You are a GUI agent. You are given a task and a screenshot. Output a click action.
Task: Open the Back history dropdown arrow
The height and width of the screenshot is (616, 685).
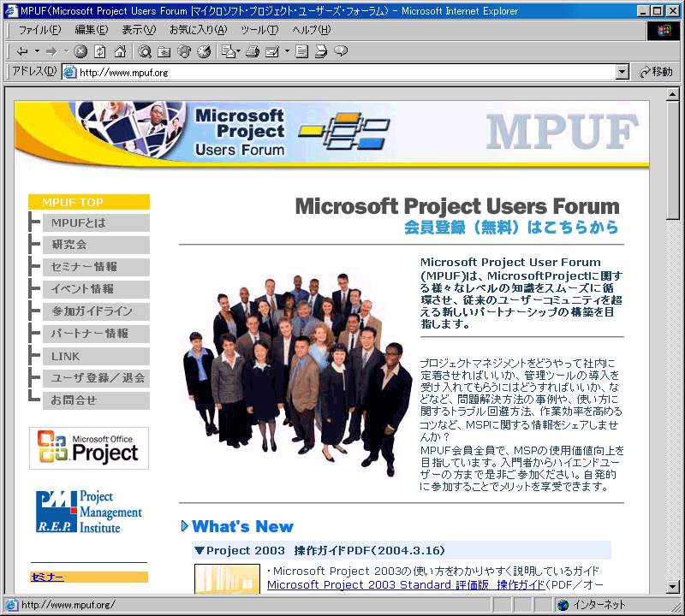[37, 51]
